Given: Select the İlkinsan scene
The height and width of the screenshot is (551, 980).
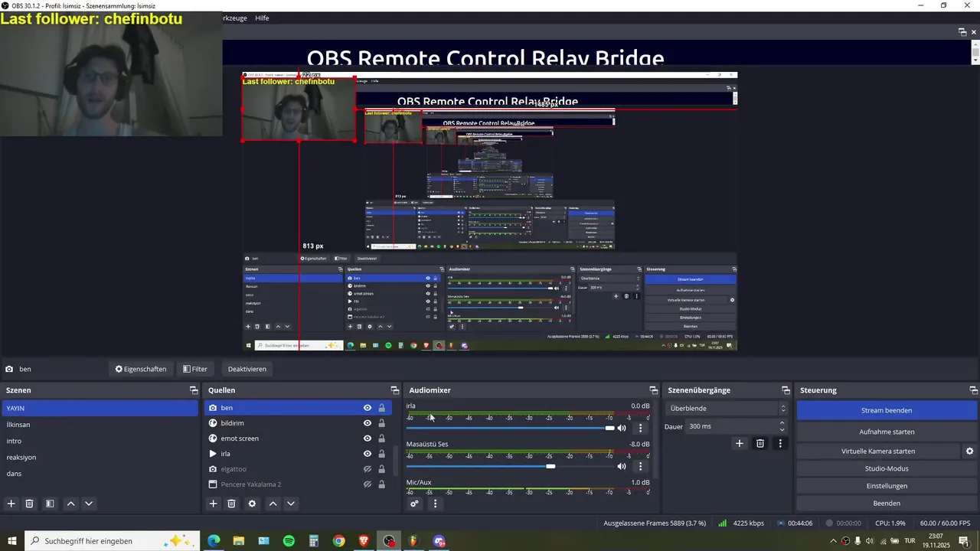Looking at the screenshot, I should click(100, 425).
